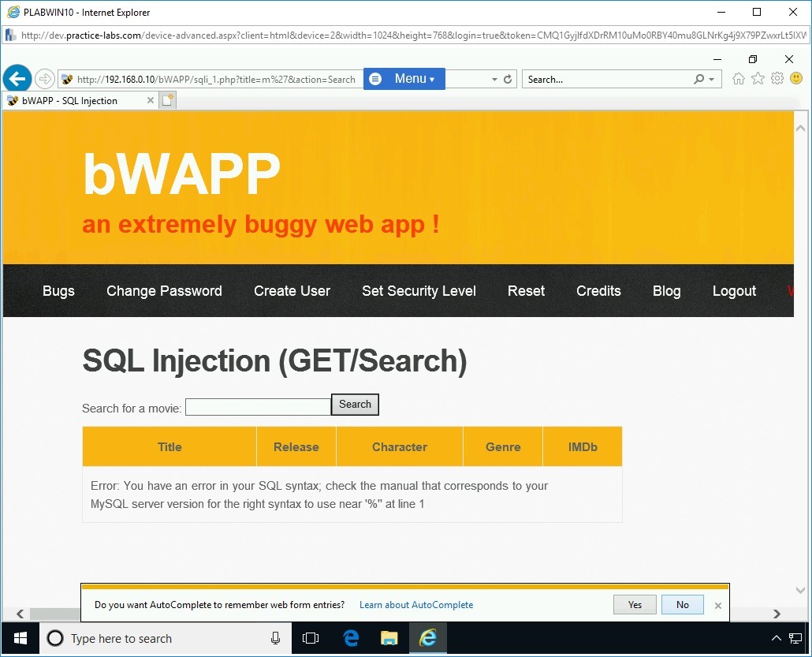
Task: Open the Home page icon
Action: point(738,79)
